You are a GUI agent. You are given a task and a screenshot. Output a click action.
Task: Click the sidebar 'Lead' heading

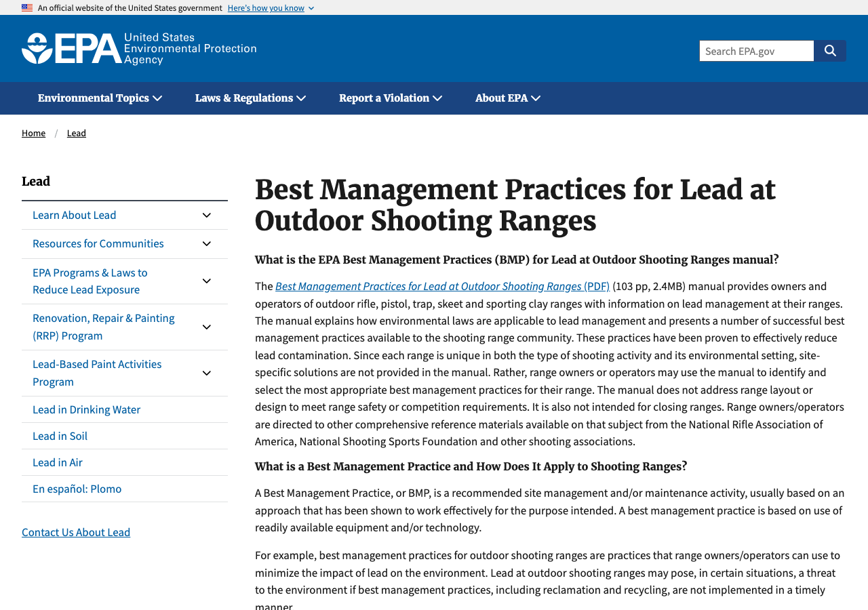click(x=36, y=182)
